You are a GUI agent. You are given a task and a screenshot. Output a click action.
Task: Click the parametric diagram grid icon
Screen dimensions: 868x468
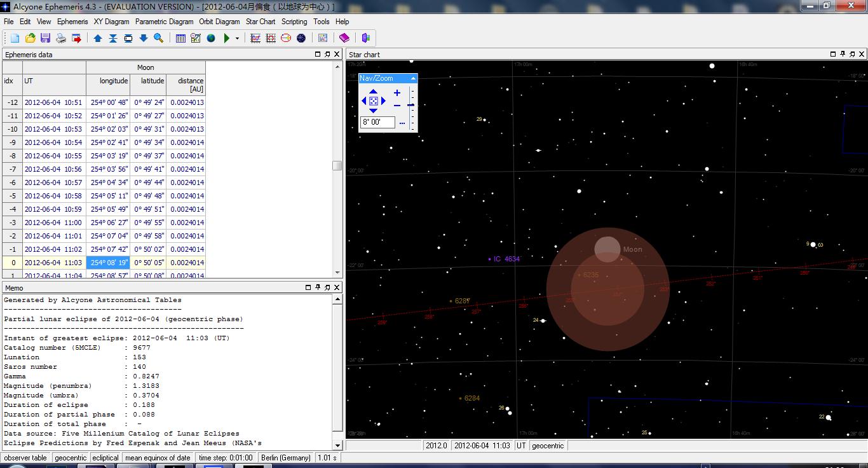coord(271,38)
